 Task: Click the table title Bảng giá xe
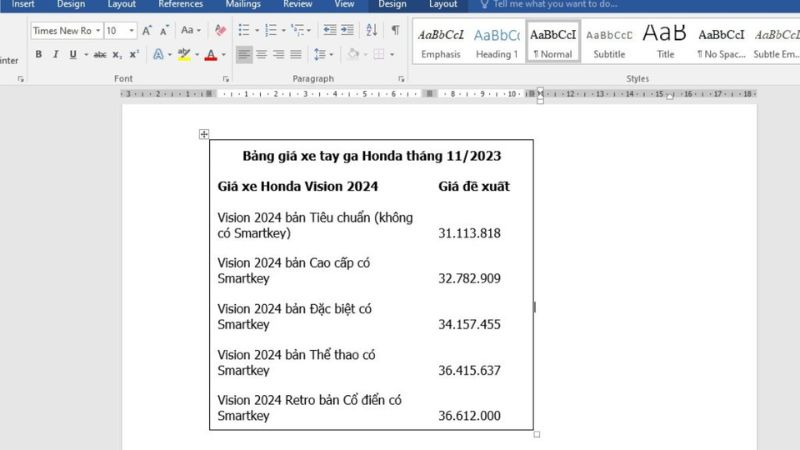(x=371, y=156)
